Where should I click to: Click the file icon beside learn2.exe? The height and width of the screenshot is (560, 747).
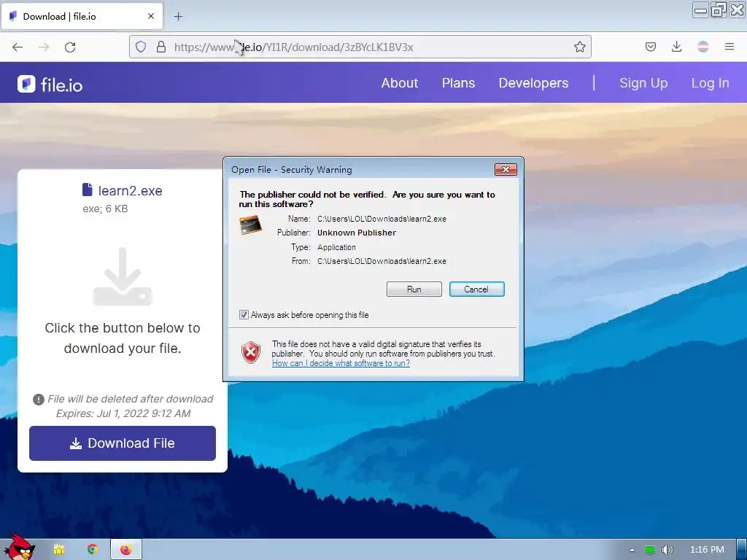tap(88, 190)
